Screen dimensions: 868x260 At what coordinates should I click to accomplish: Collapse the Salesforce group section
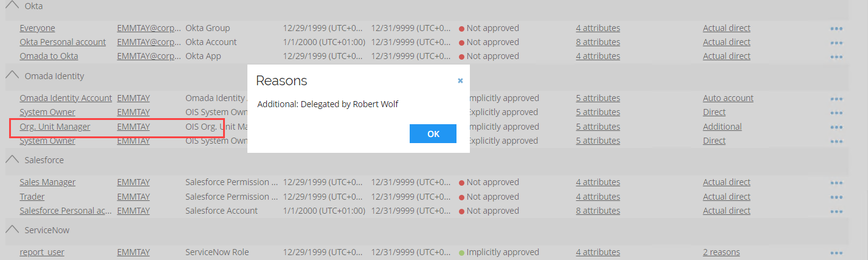11,160
